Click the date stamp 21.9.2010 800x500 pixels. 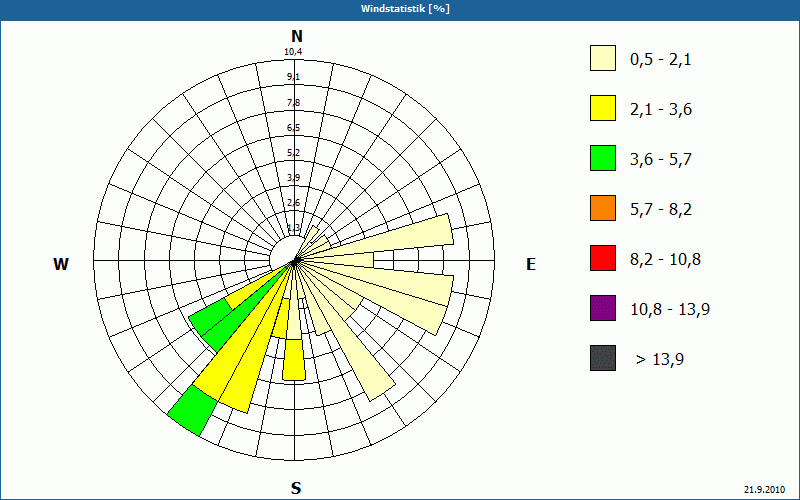[x=764, y=489]
